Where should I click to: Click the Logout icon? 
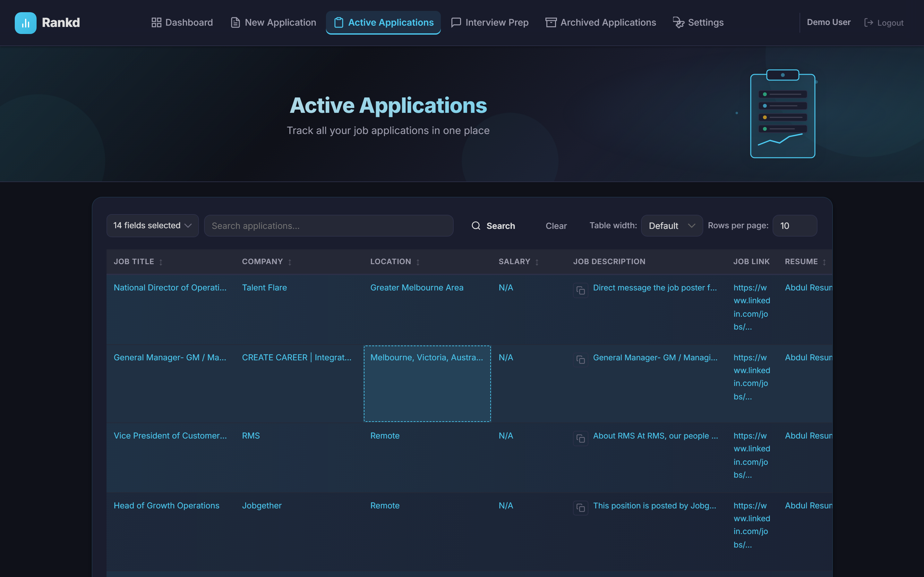coord(869,22)
